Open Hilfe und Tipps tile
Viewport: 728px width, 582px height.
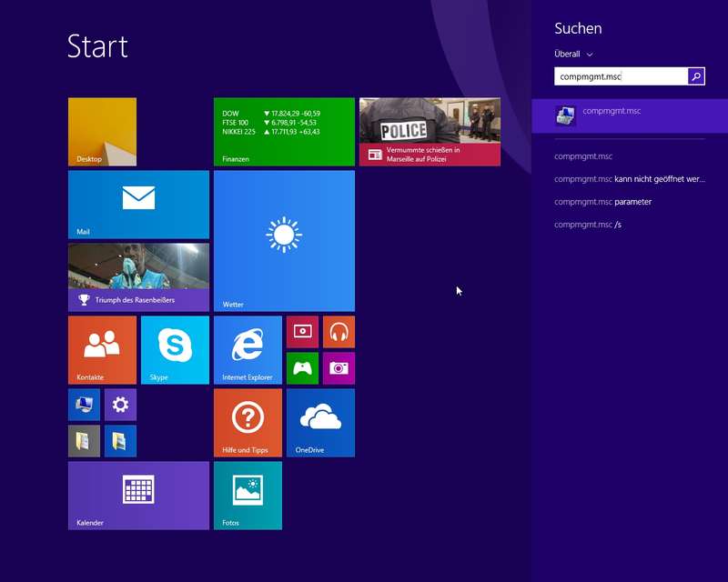coord(248,422)
